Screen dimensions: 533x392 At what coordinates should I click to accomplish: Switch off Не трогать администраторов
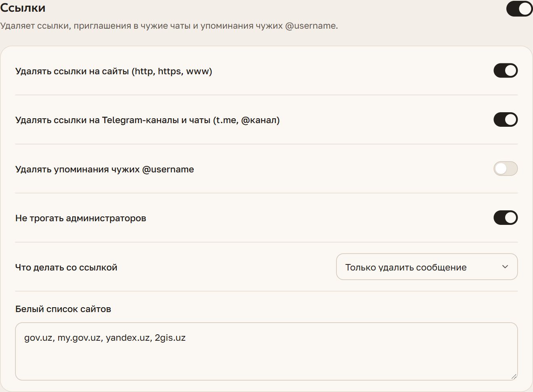pos(506,218)
